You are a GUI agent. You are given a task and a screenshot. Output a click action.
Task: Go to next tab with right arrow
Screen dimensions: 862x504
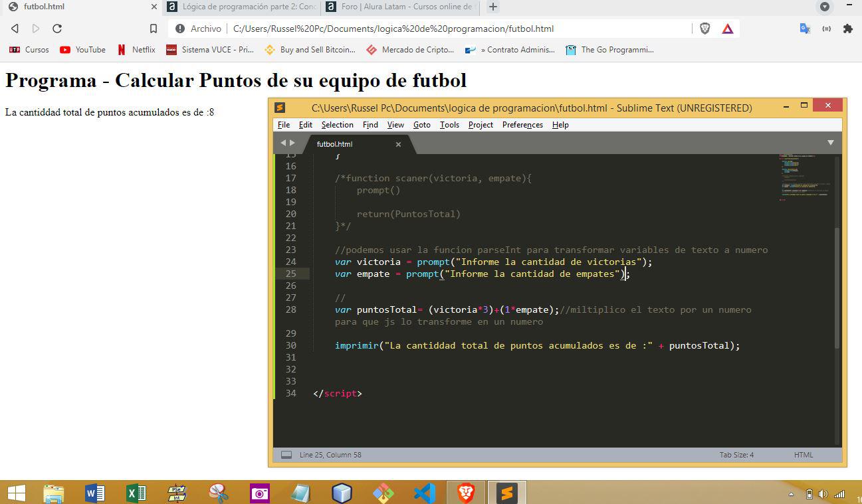pos(292,143)
